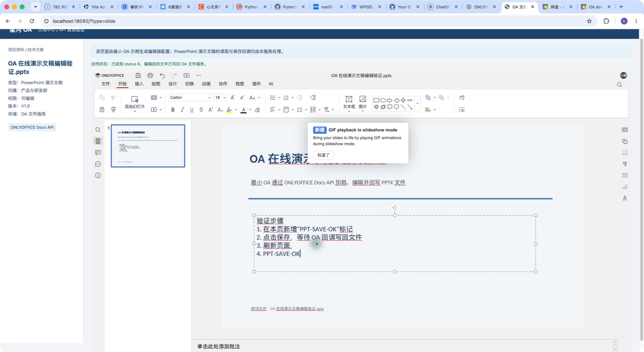Select the right arrow shape from gallery
Screen dimensions: 644x352
click(390, 100)
